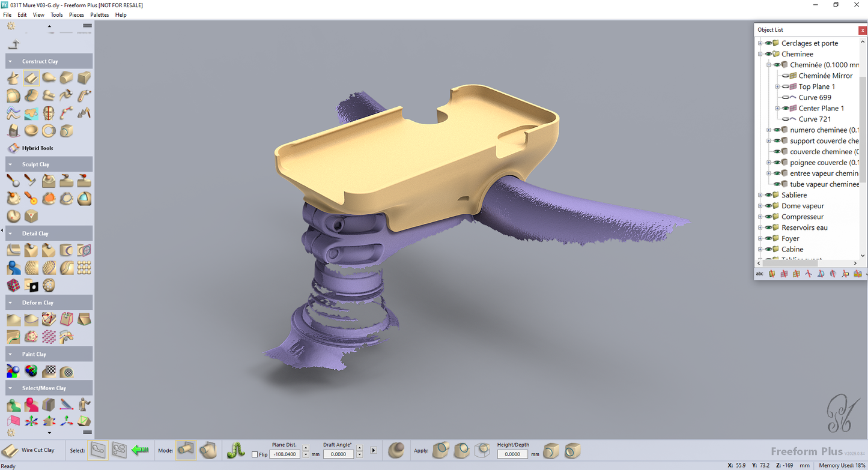Click the up-arrow return icon in the palette
The height and width of the screenshot is (470, 868).
click(x=14, y=44)
